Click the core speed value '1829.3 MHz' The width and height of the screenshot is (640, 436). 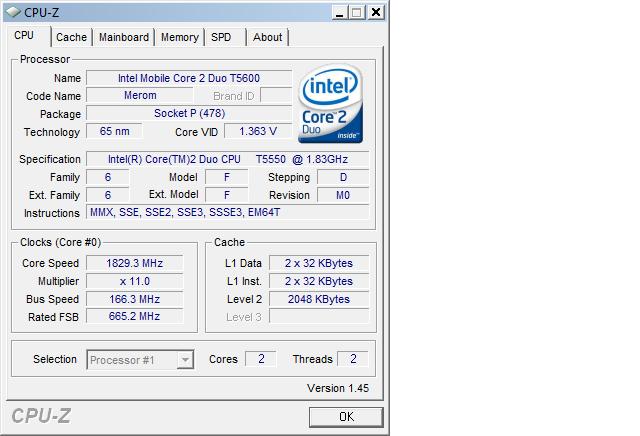click(135, 263)
